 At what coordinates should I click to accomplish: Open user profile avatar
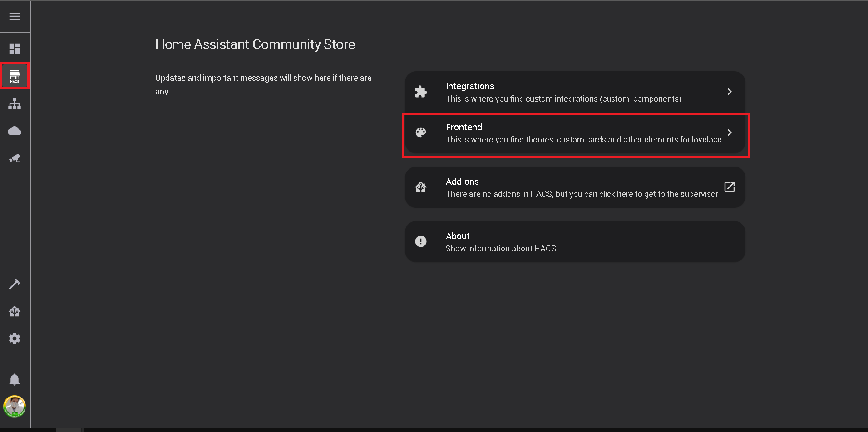tap(15, 407)
